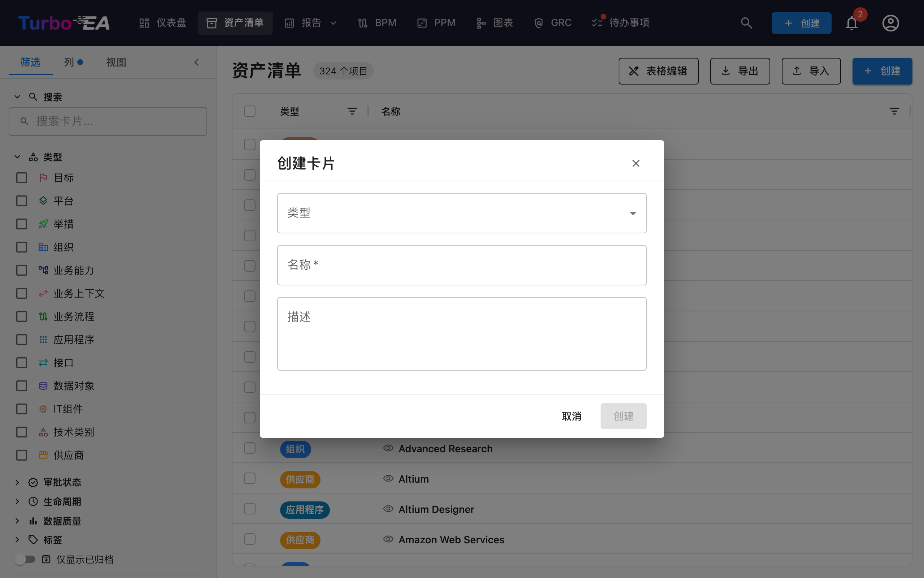The image size is (924, 578).
Task: Check the 供应商 type filter checkbox
Action: click(22, 455)
